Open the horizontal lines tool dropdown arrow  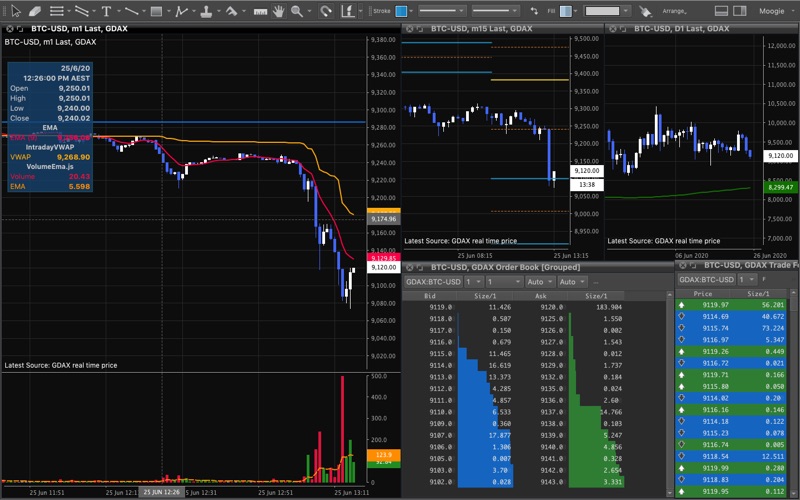pos(68,11)
